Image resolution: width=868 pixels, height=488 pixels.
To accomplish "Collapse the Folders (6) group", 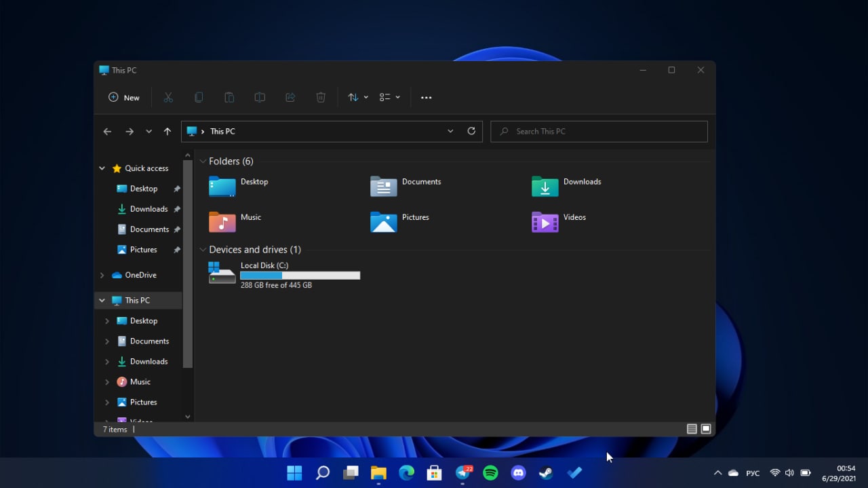I will (x=203, y=162).
